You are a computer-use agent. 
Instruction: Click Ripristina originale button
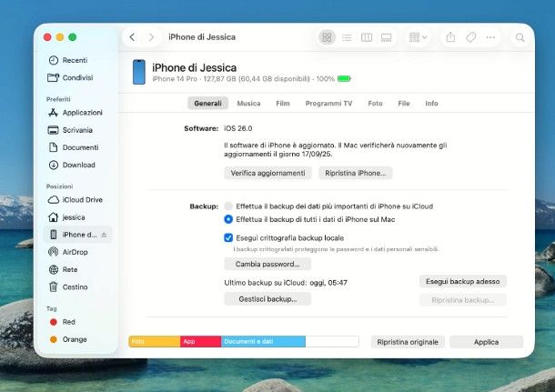coord(408,342)
